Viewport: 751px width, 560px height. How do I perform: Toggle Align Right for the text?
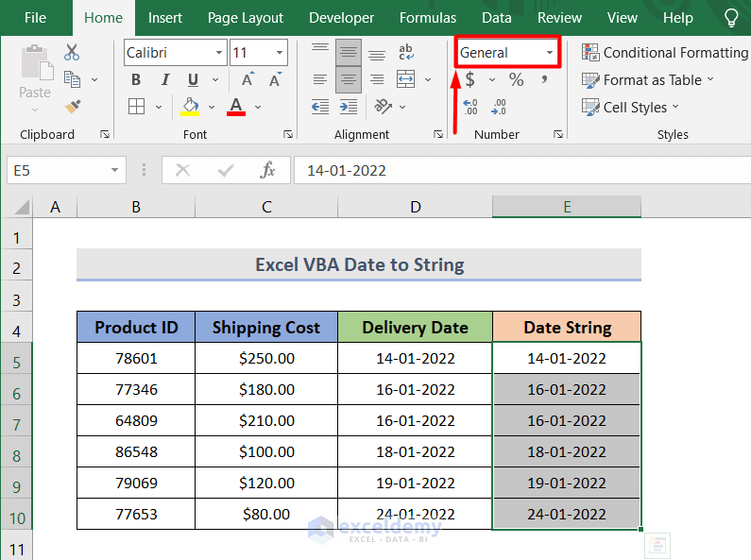[376, 80]
